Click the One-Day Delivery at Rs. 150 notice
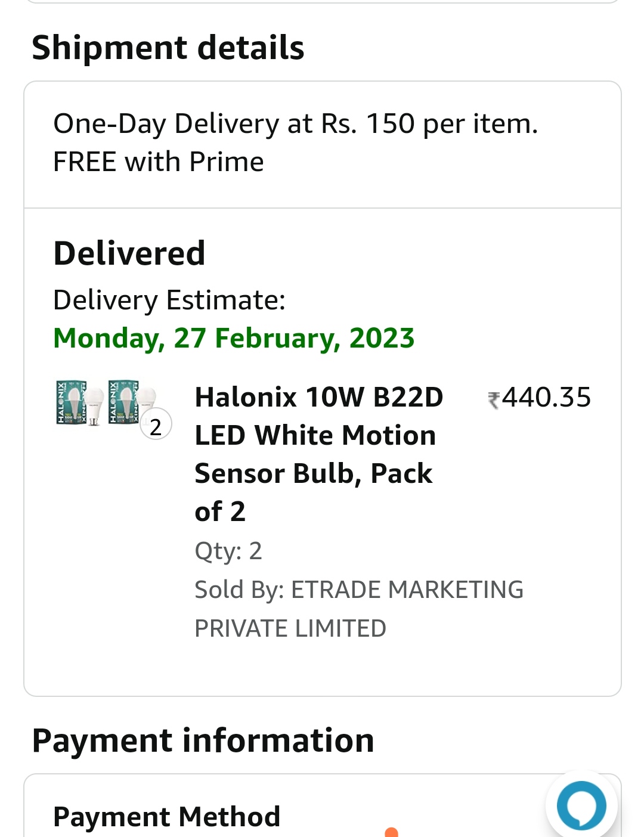 [295, 124]
